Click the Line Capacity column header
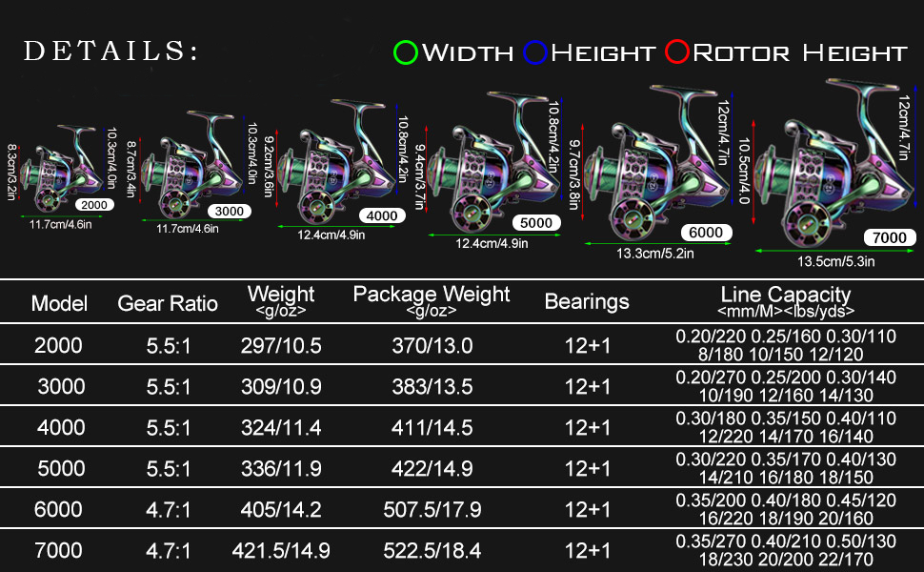 (x=786, y=300)
